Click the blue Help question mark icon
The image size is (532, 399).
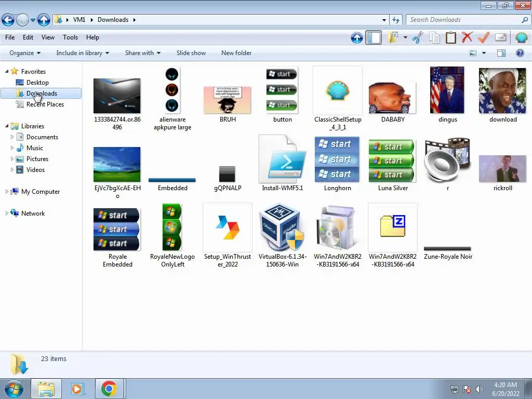point(520,53)
